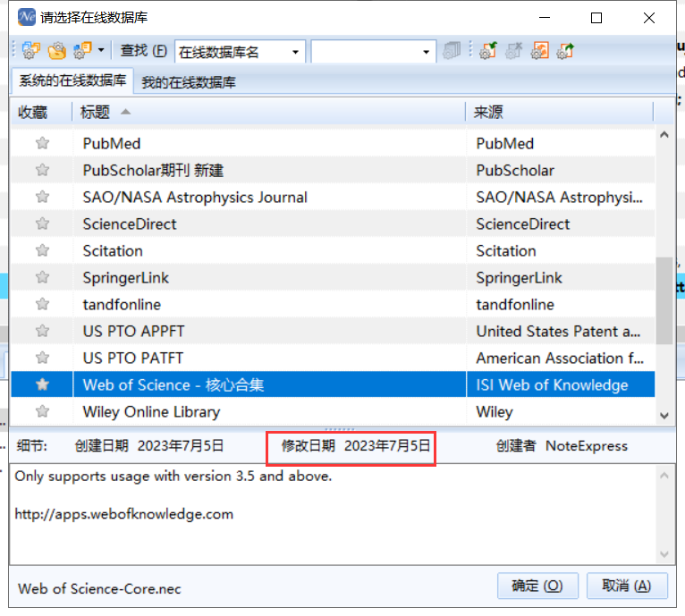Select the PubMed database title

(112, 143)
